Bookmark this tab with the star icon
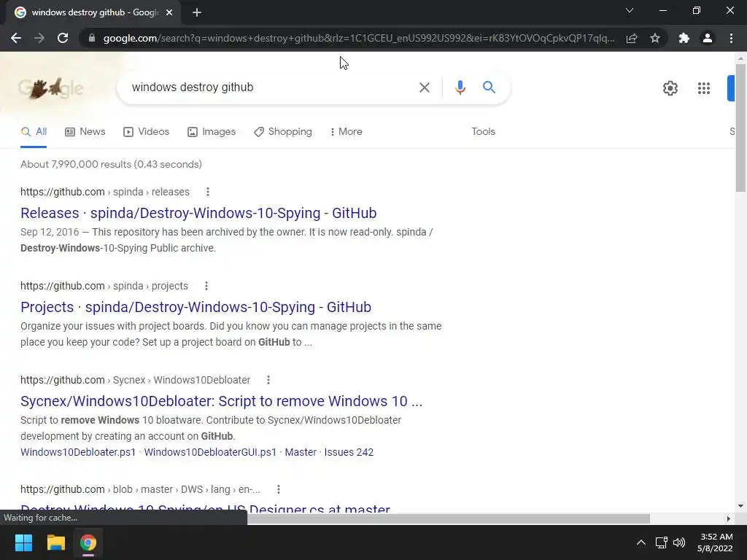747x560 pixels. (x=655, y=38)
